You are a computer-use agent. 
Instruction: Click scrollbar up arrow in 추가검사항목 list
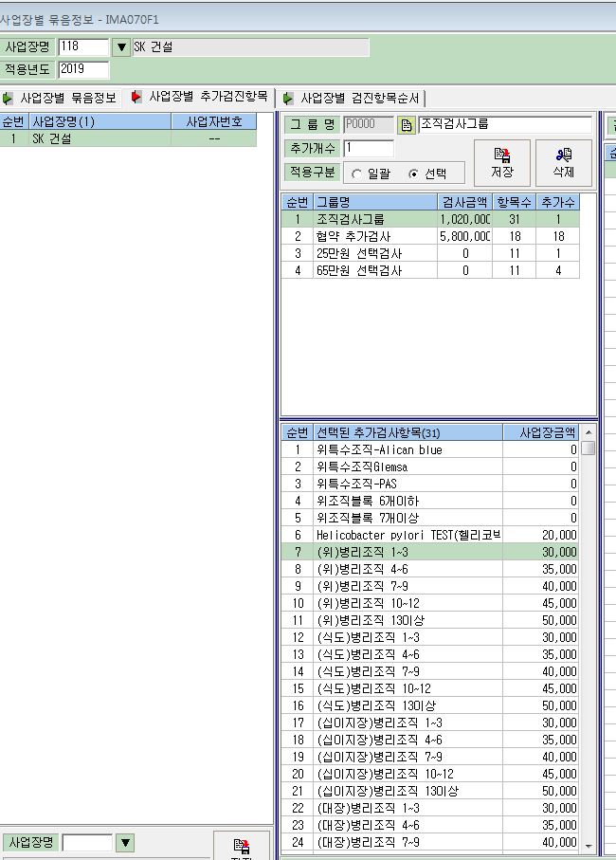pyautogui.click(x=589, y=432)
